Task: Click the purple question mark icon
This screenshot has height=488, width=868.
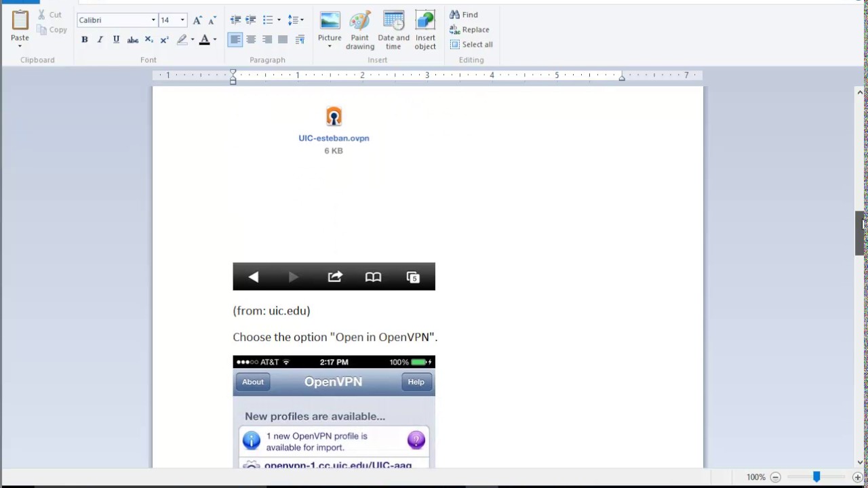Action: click(416, 441)
